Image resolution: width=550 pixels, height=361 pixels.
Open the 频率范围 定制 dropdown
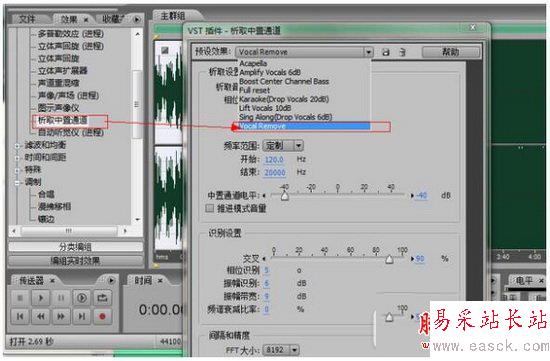(x=299, y=146)
